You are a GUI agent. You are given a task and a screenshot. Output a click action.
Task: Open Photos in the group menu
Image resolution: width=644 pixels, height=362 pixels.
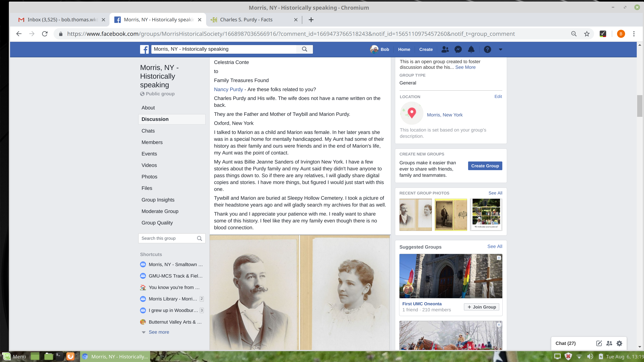(x=149, y=177)
